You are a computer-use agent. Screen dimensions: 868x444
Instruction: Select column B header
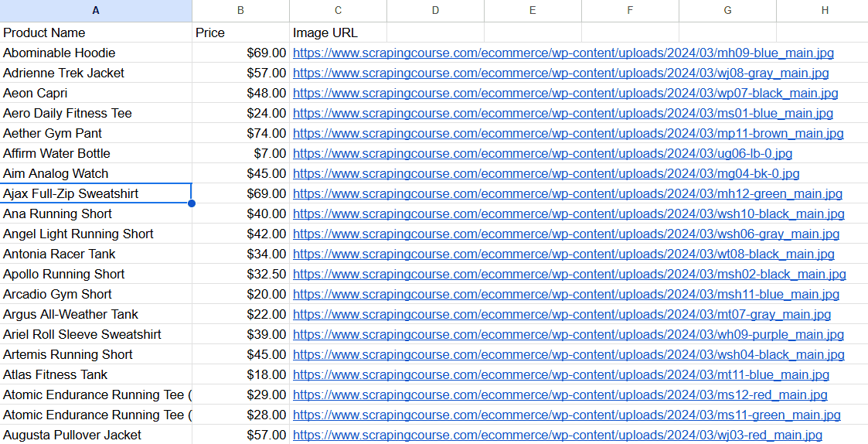[241, 11]
